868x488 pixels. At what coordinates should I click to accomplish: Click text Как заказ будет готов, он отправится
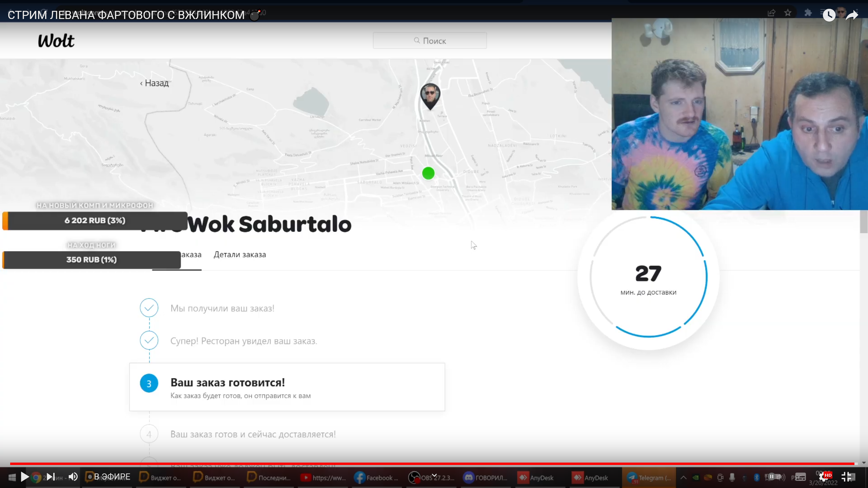tap(240, 395)
